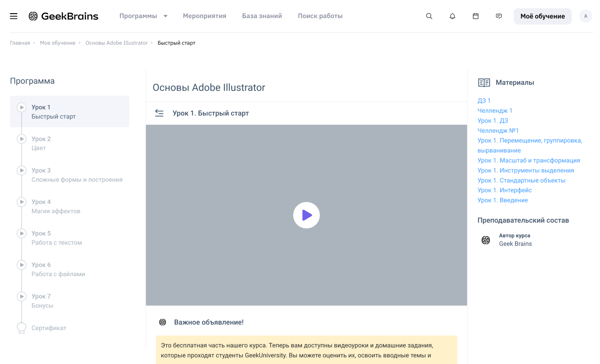600x364 pixels.
Task: Click the GeekBrains logo
Action: [64, 16]
